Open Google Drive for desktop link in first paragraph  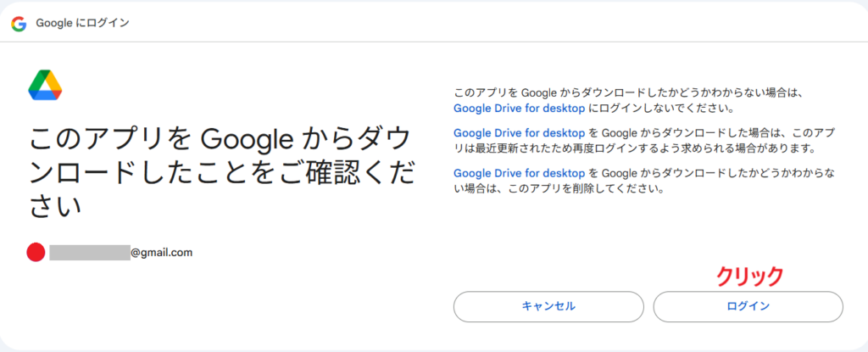click(x=519, y=109)
